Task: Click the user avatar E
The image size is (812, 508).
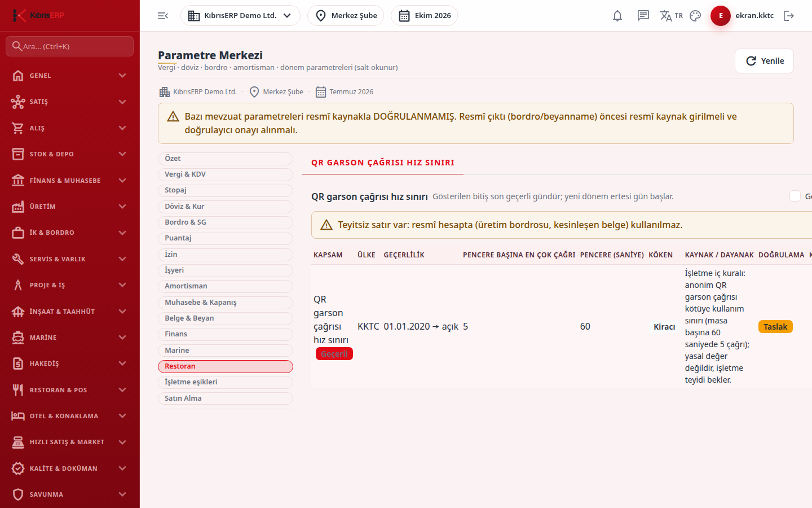Action: coord(721,16)
